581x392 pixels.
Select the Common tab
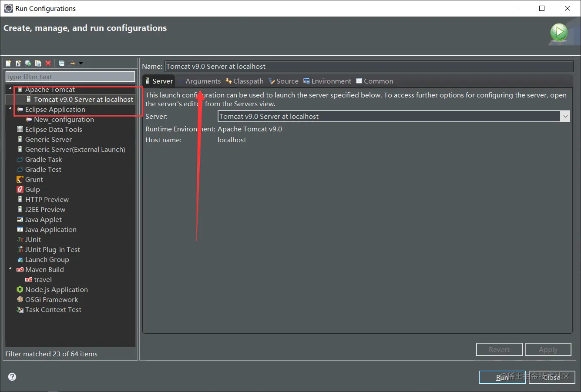point(375,81)
